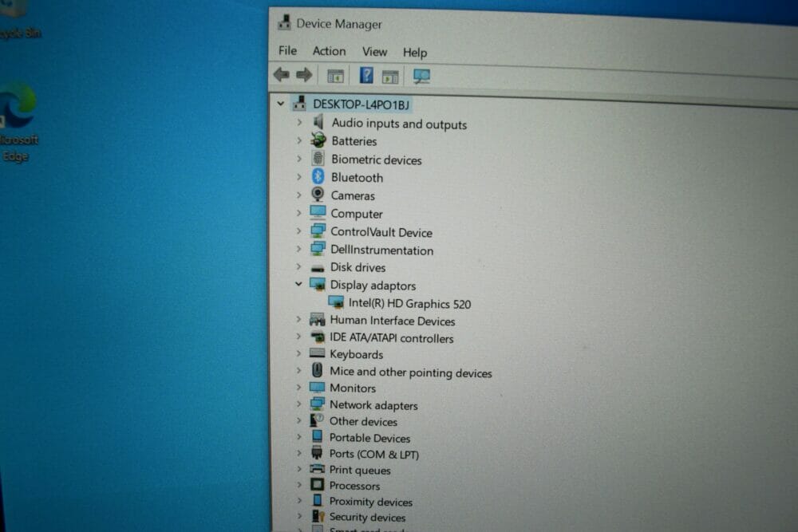The height and width of the screenshot is (532, 798).
Task: Click the Computer monitor icon
Action: [318, 212]
